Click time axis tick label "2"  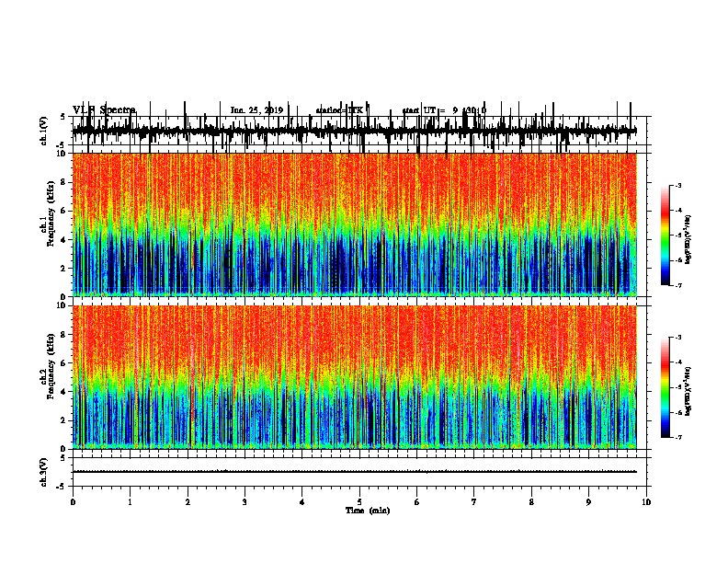[188, 502]
